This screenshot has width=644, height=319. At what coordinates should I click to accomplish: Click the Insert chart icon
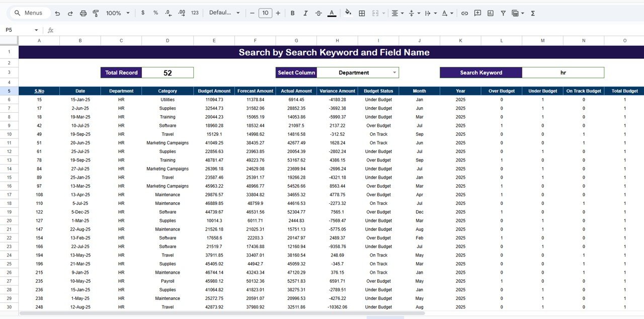coord(491,13)
